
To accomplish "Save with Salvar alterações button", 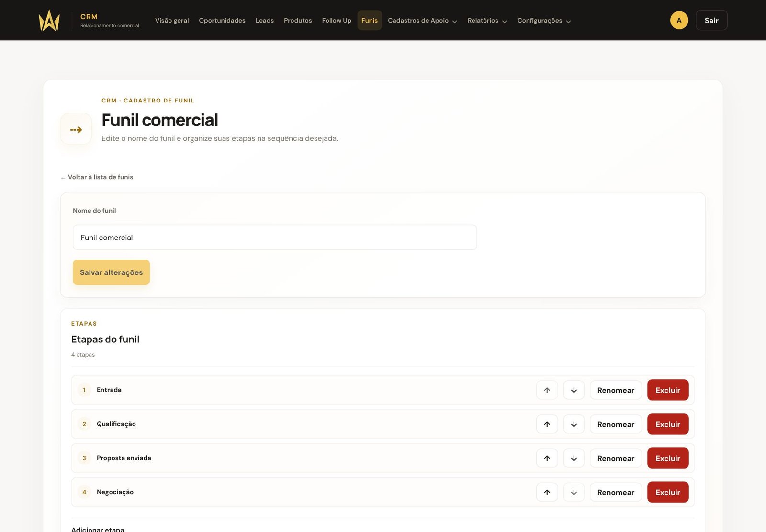I will 111,272.
